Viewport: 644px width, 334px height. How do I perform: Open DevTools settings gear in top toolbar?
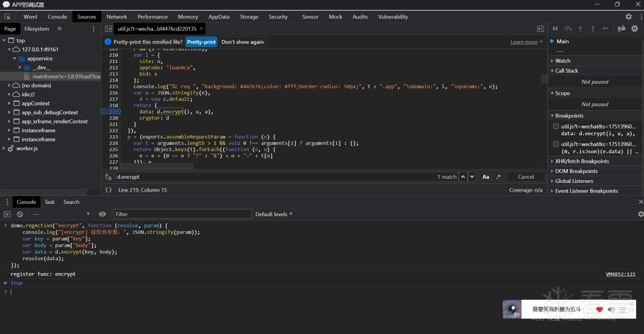point(629,17)
